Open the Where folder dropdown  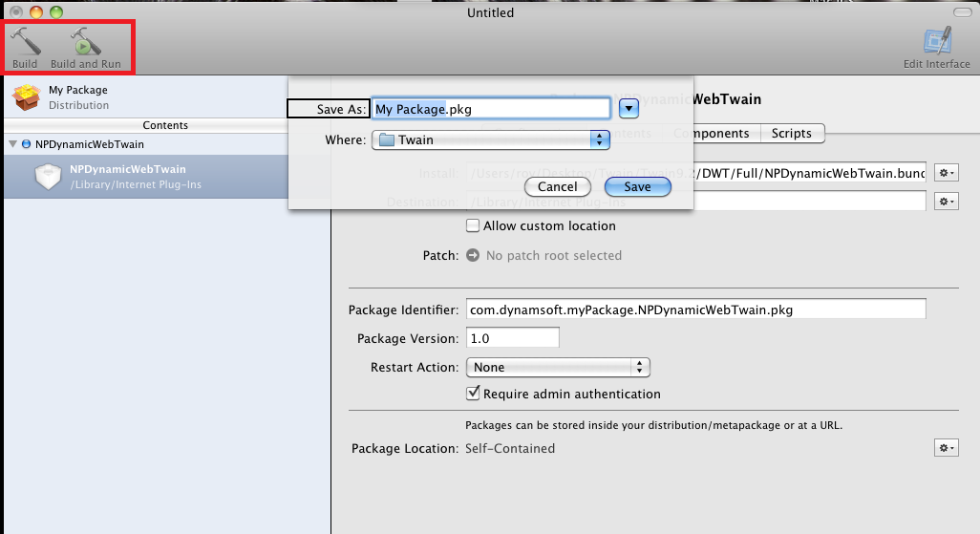point(491,139)
